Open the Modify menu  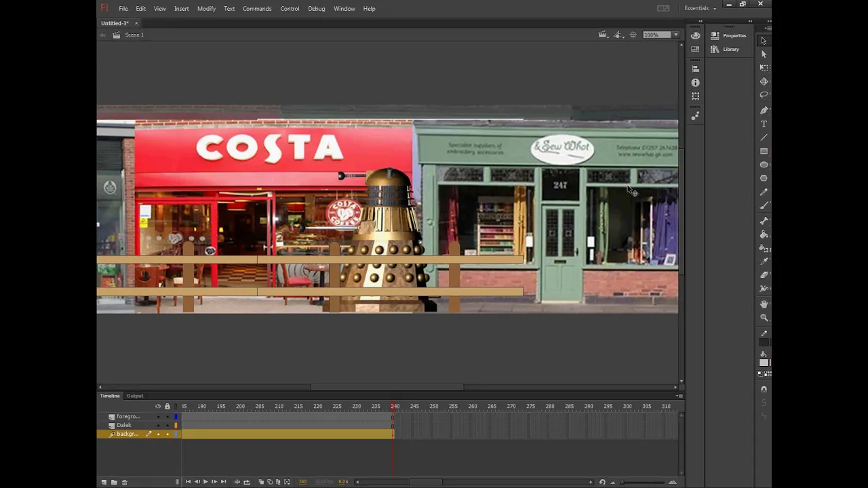206,9
